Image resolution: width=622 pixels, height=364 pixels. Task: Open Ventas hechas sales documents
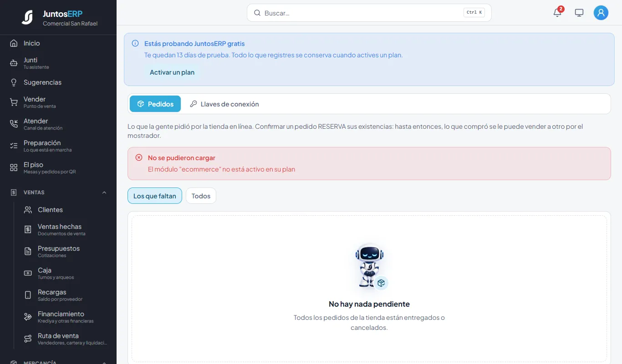point(65,230)
